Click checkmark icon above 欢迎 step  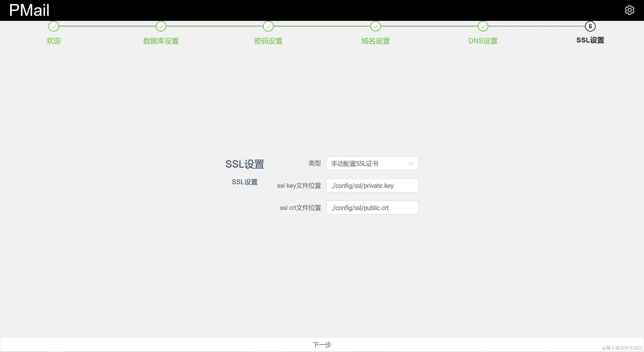click(x=54, y=26)
